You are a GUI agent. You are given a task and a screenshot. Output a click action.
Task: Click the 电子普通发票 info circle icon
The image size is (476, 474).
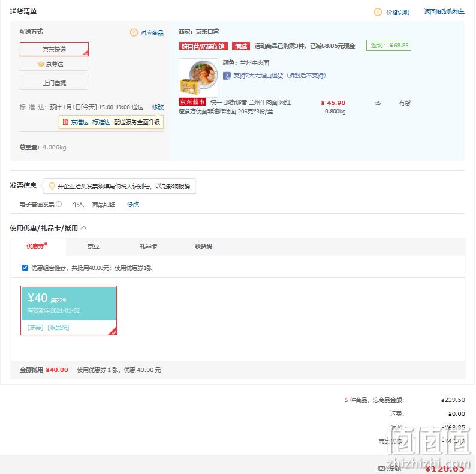point(59,204)
